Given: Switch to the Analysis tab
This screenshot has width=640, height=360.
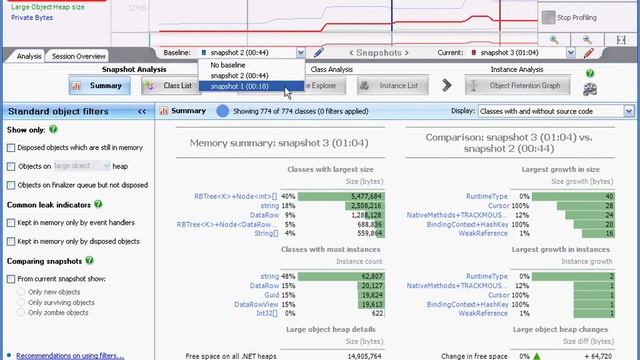Looking at the screenshot, I should click(29, 56).
